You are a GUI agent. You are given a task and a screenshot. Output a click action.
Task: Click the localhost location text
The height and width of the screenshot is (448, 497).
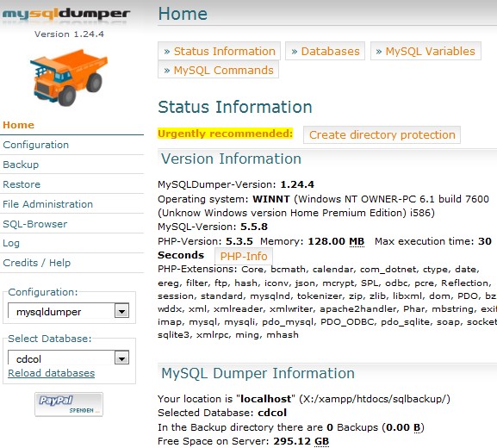point(265,399)
